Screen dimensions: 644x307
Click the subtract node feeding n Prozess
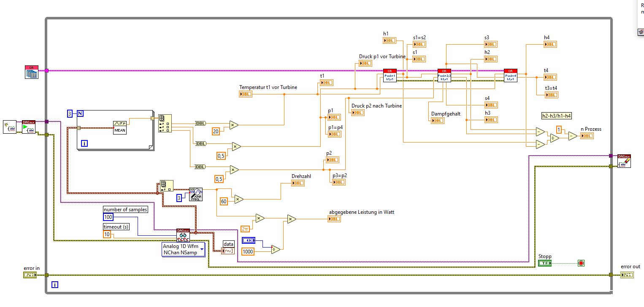(573, 136)
